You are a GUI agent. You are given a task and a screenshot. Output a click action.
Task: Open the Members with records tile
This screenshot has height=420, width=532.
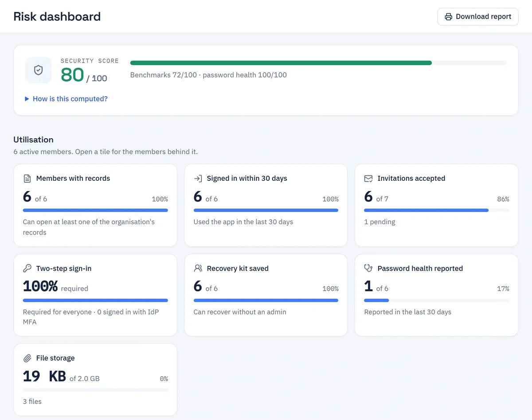pyautogui.click(x=95, y=205)
